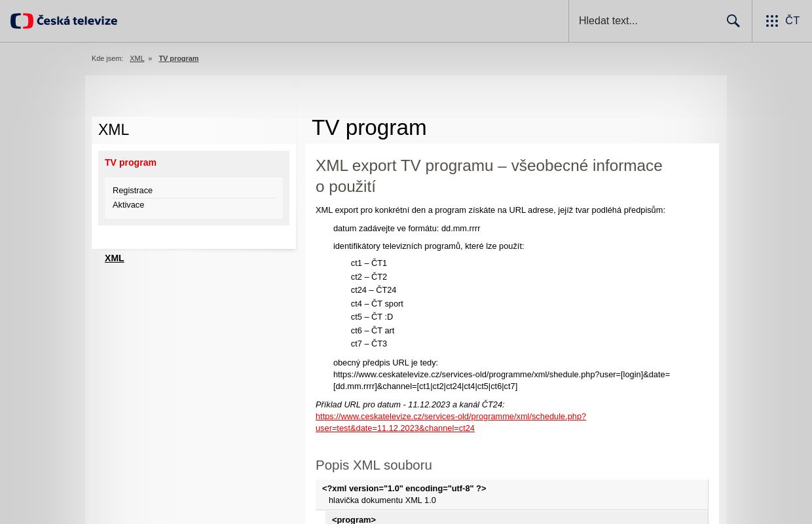
Task: Follow the TV program breadcrumb link
Action: click(178, 58)
